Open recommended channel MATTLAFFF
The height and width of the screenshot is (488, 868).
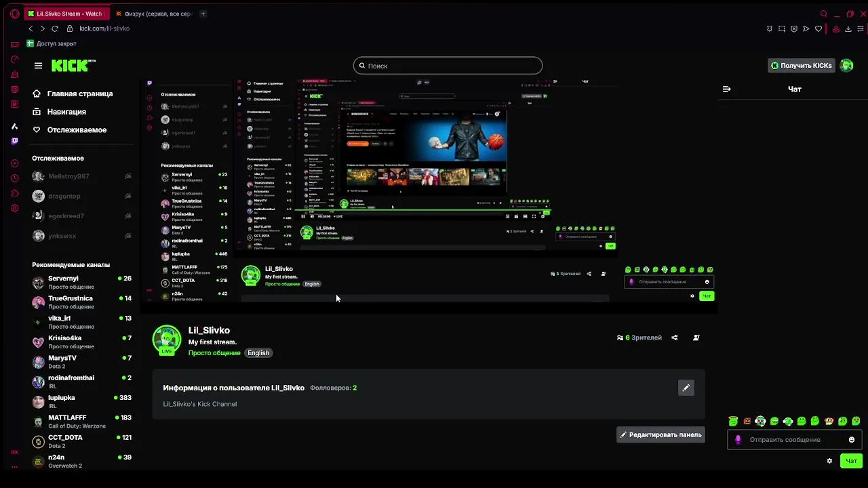click(81, 422)
